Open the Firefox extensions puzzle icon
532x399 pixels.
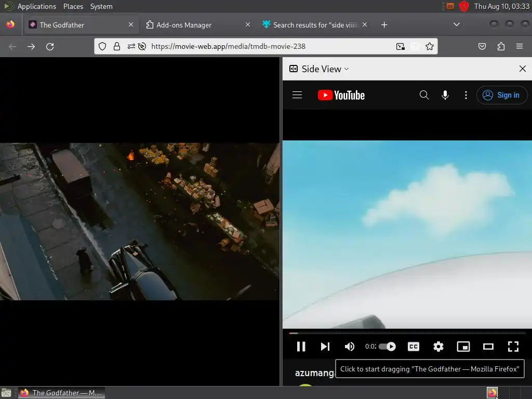point(501,46)
